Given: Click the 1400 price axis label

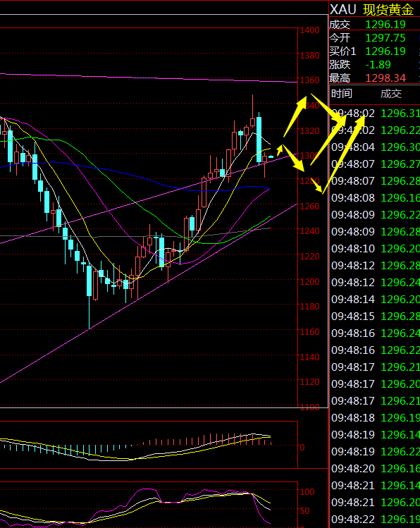Looking at the screenshot, I should click(x=309, y=30).
